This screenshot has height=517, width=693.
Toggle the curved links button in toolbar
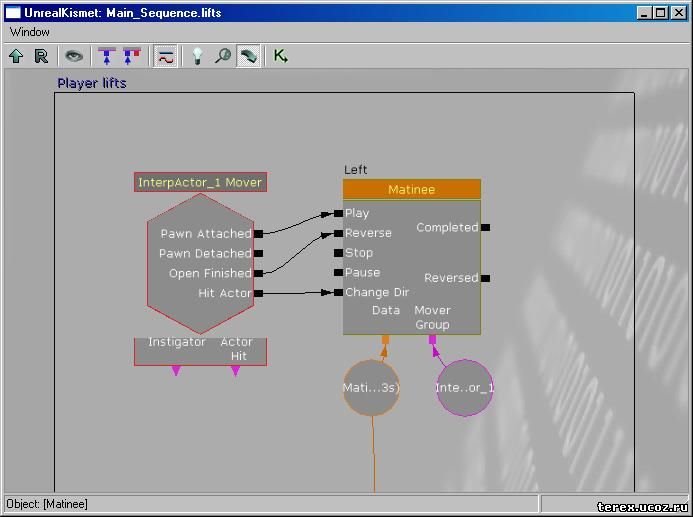(165, 56)
